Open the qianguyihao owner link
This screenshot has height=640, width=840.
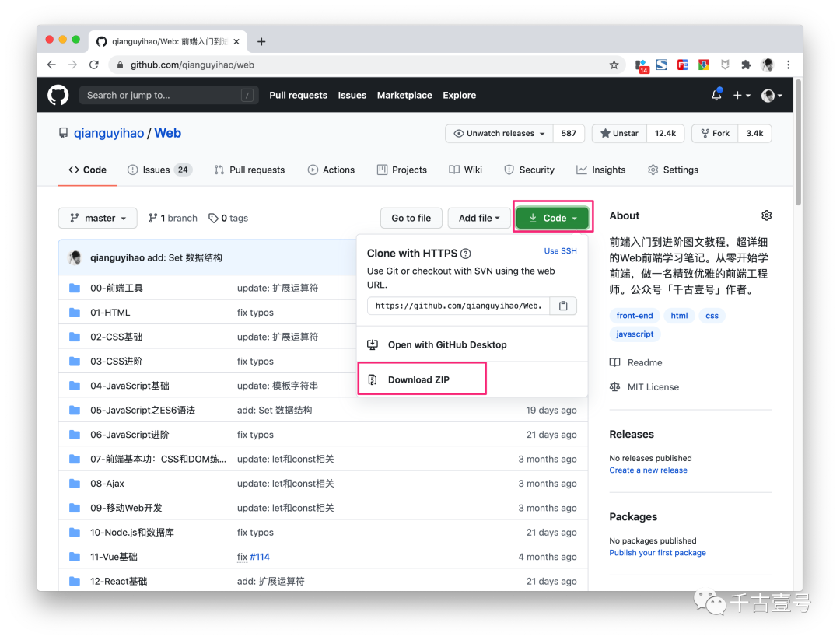(x=109, y=133)
